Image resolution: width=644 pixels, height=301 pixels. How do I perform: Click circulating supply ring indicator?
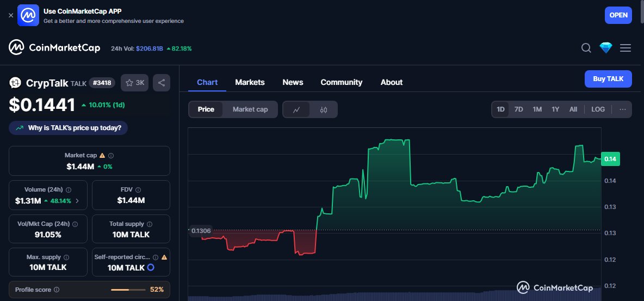point(151,268)
